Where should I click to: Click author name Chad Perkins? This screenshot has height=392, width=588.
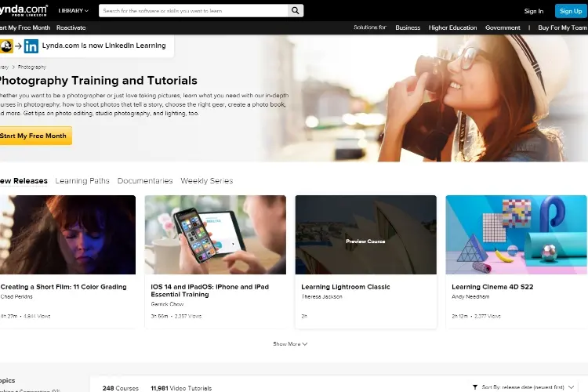pyautogui.click(x=16, y=296)
